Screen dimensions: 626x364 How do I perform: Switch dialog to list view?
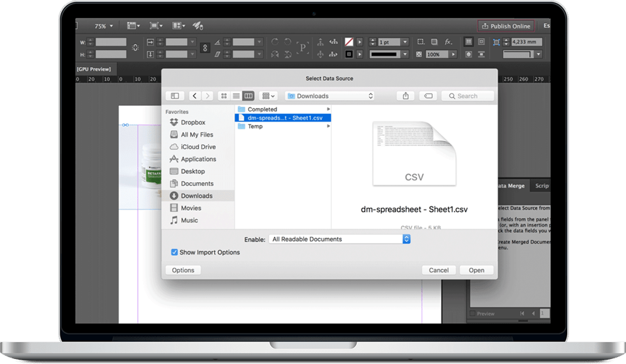pyautogui.click(x=237, y=96)
